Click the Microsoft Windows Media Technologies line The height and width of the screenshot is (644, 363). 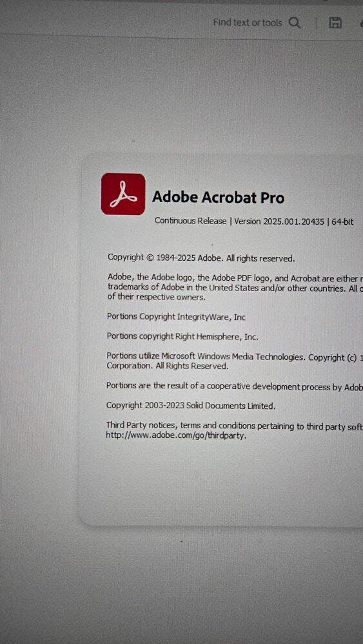click(235, 357)
